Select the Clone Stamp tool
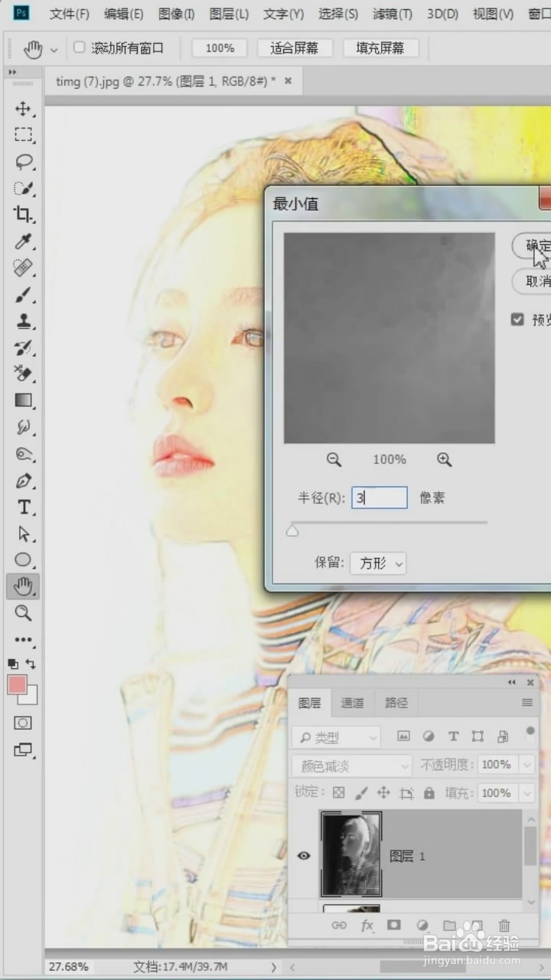 pos(23,321)
